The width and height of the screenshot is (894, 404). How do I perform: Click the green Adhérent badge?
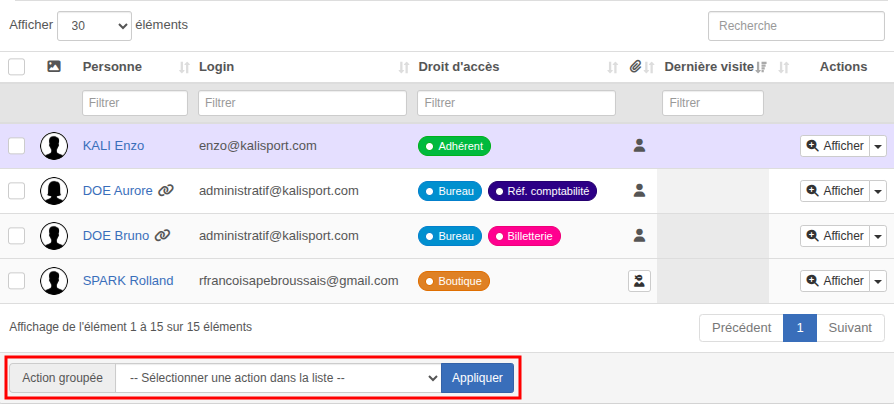tap(454, 146)
